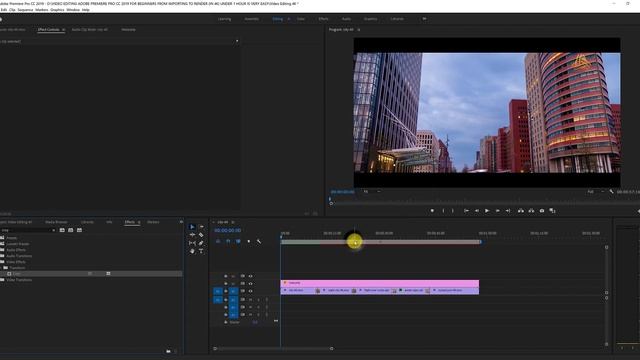The image size is (640, 360).
Task: Select the Razor tool
Action: pos(201,235)
